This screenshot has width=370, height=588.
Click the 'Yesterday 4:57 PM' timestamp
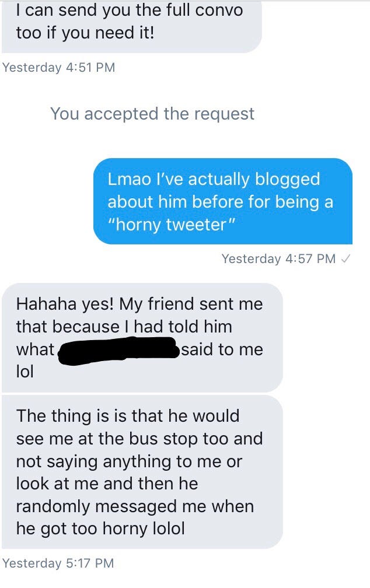(x=278, y=259)
